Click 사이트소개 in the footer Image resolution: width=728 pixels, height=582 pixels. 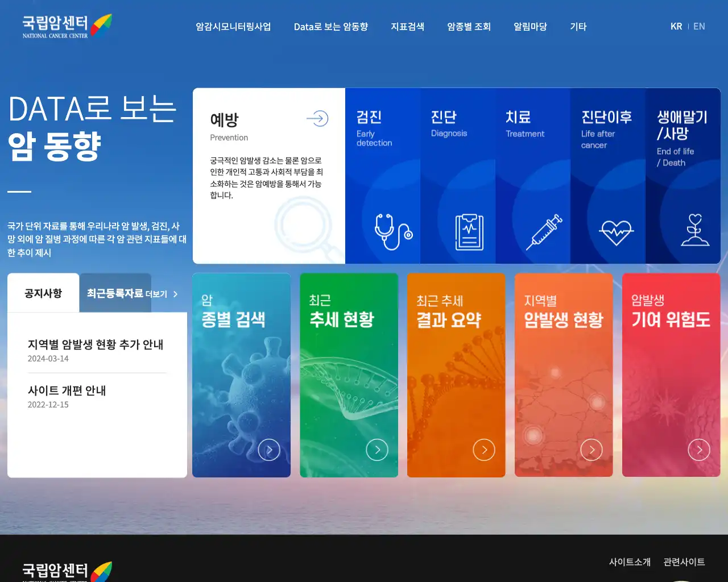[630, 562]
